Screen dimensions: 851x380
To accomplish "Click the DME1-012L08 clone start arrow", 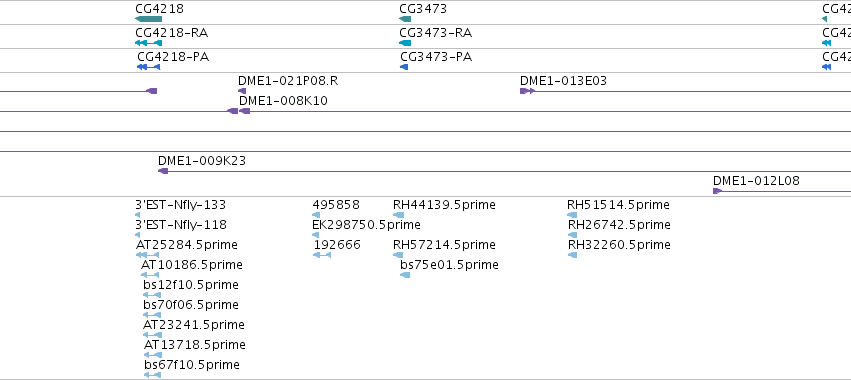I will point(717,191).
